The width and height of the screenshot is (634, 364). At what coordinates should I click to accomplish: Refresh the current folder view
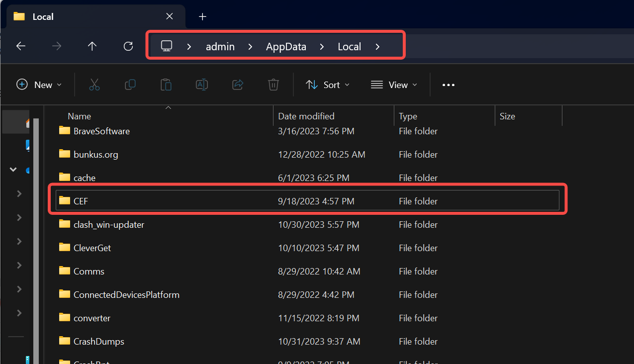pos(128,46)
